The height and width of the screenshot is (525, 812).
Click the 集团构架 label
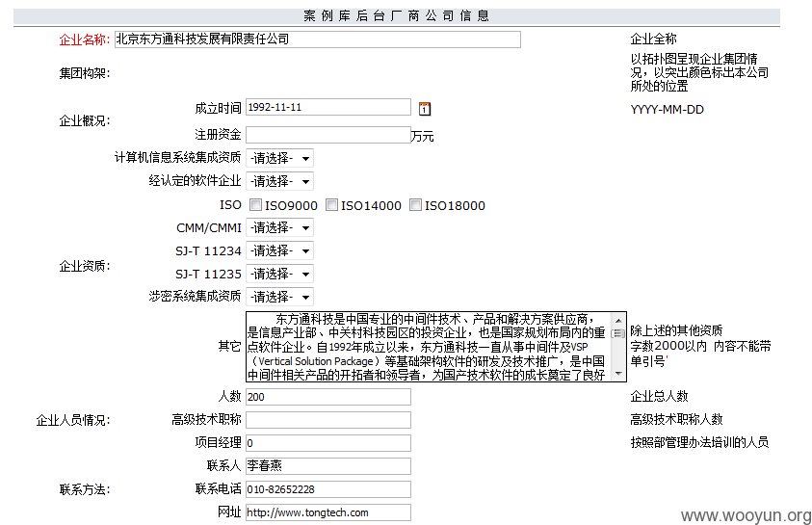85,73
